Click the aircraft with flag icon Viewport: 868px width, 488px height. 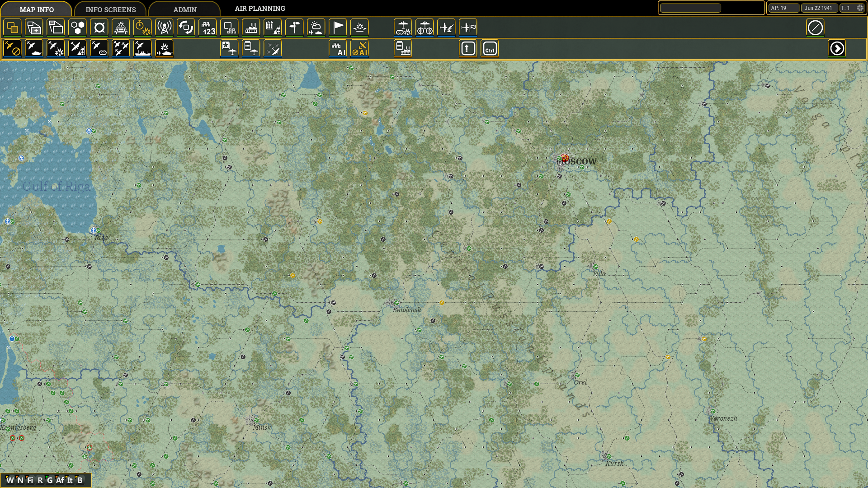468,28
